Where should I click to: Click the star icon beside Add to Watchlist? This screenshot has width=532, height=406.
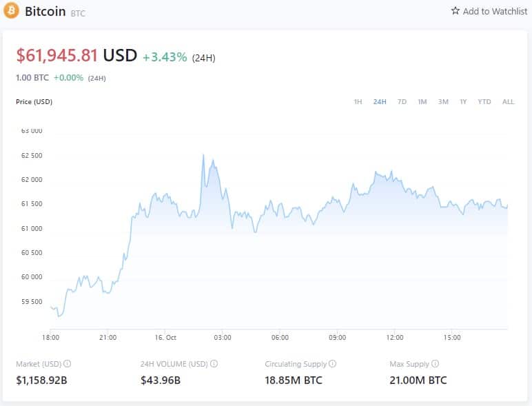click(x=456, y=11)
